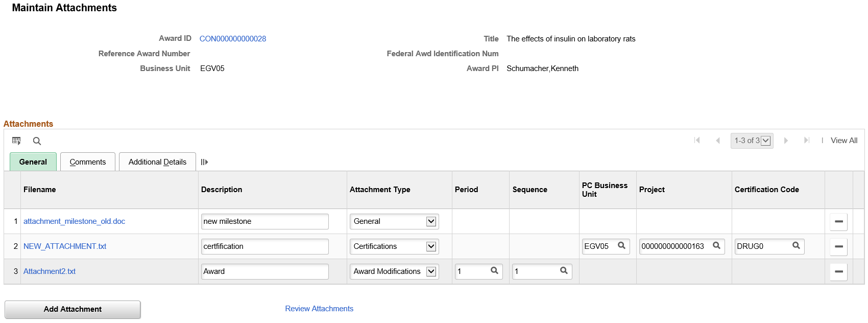Open the grid personalize icon
868x323 pixels.
click(x=16, y=141)
